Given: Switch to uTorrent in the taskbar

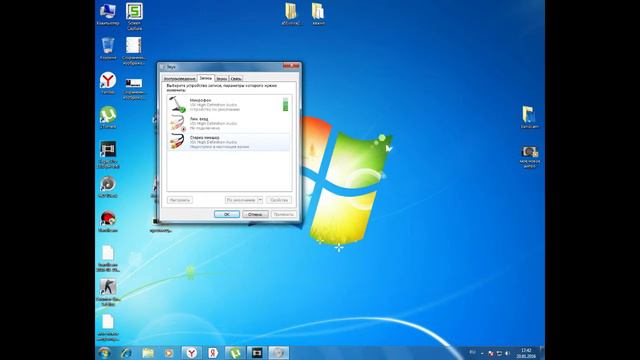Looking at the screenshot, I should [x=235, y=353].
